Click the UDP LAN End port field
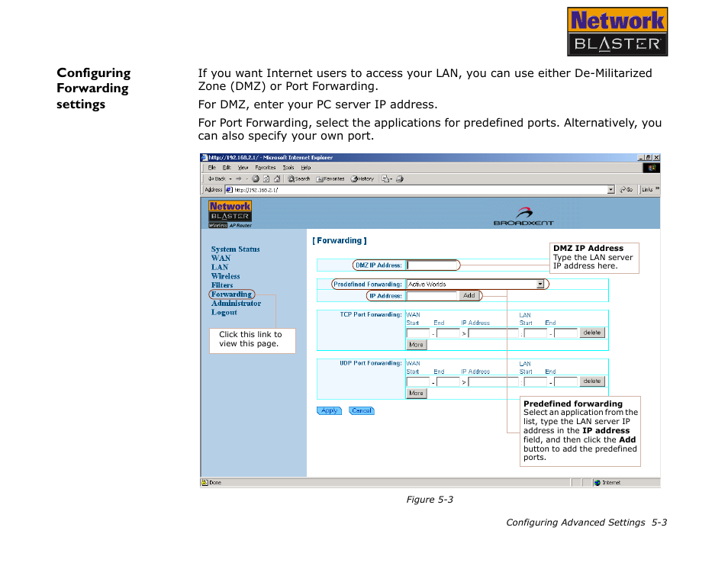Viewport: 728px width, 566px height. point(565,382)
